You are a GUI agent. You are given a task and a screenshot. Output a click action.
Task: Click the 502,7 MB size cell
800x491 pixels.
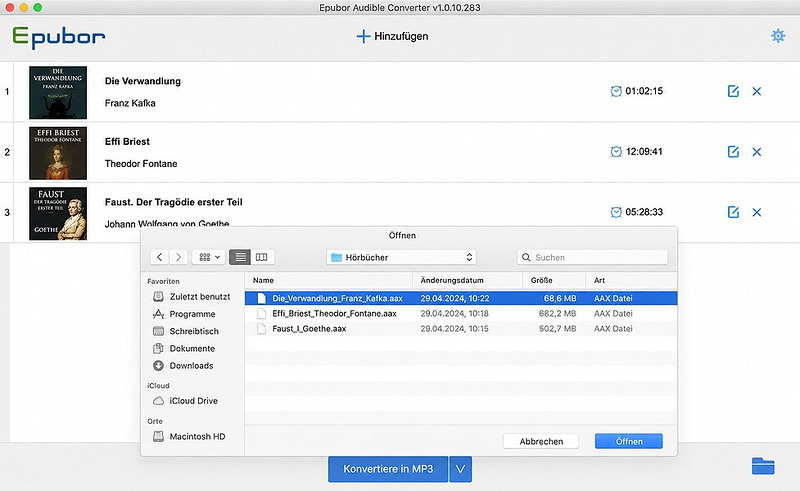(x=557, y=329)
